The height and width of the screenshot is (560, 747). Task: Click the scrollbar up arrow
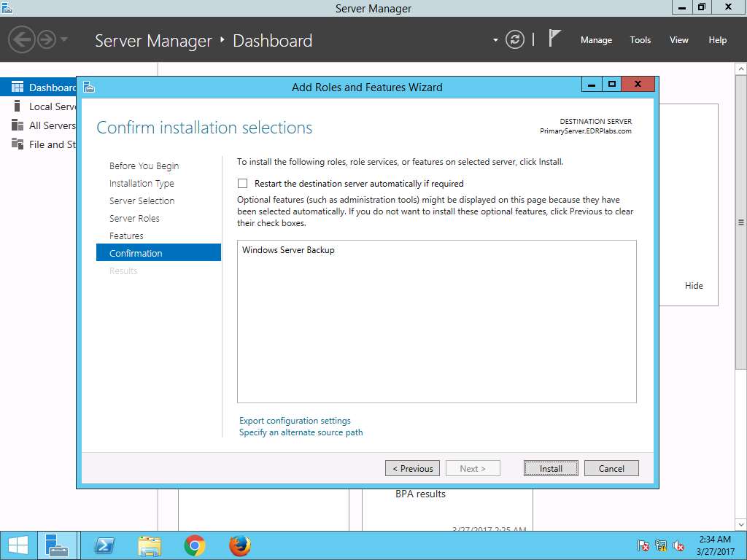(x=741, y=69)
